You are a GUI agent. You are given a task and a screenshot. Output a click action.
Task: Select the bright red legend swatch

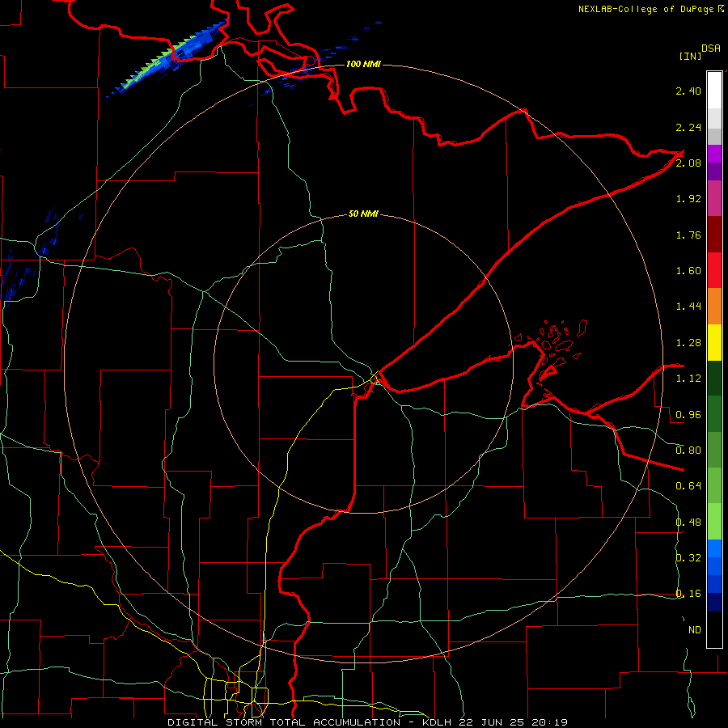(714, 270)
